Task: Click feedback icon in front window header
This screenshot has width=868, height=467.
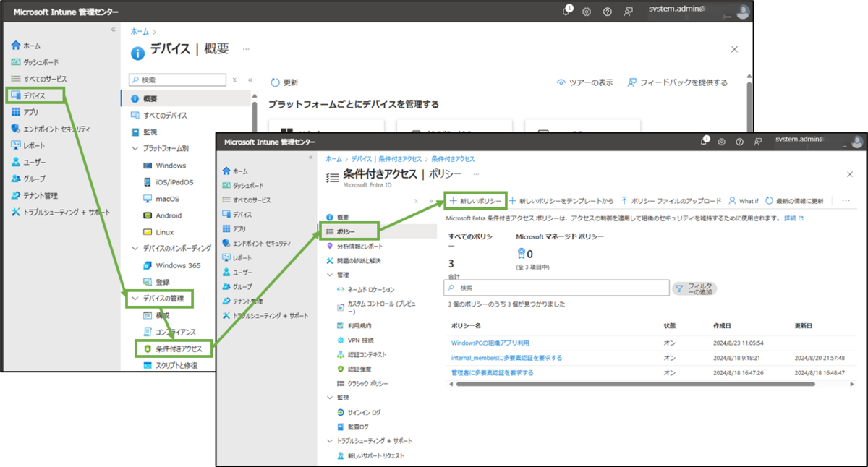Action: (x=757, y=142)
